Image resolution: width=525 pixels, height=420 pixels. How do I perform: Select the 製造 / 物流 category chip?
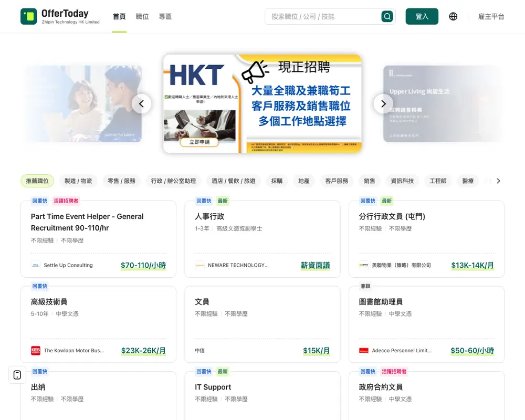[x=78, y=181]
